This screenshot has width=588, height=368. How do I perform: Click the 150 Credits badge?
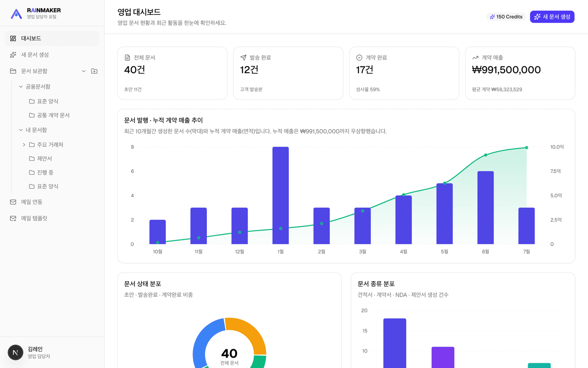tap(506, 17)
